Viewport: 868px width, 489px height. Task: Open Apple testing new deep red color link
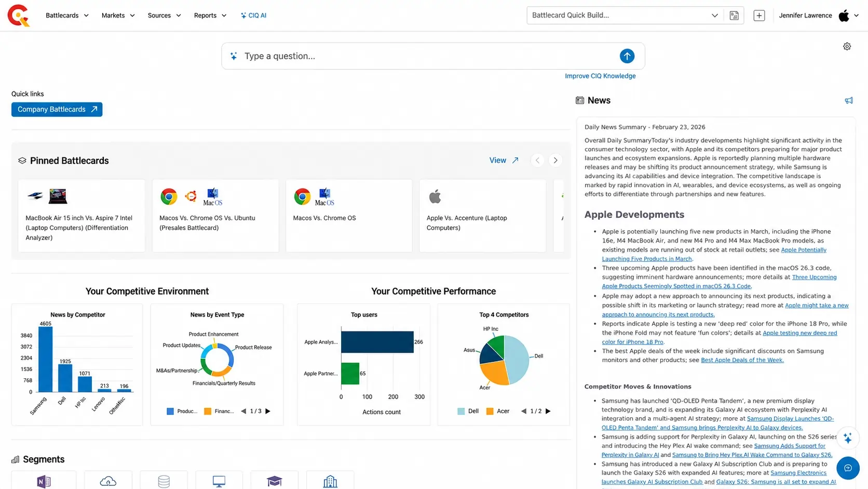point(720,337)
